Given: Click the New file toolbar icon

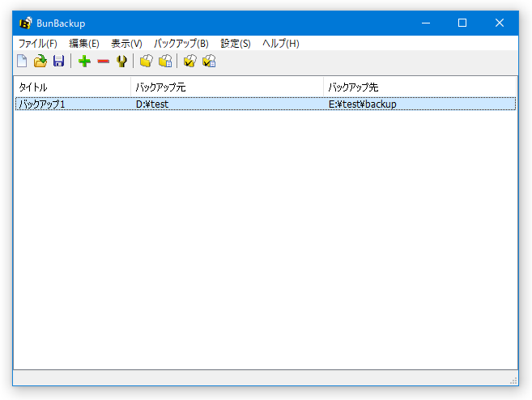Looking at the screenshot, I should [x=22, y=61].
